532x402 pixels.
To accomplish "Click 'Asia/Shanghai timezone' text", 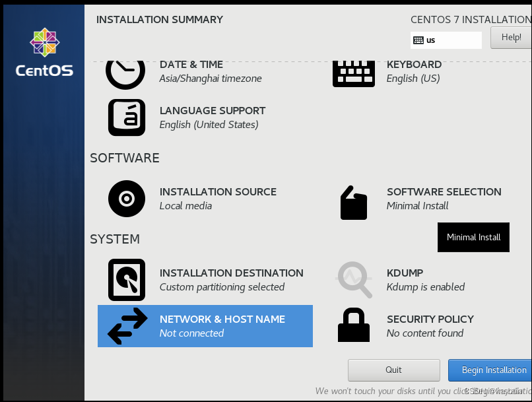I will tap(211, 79).
